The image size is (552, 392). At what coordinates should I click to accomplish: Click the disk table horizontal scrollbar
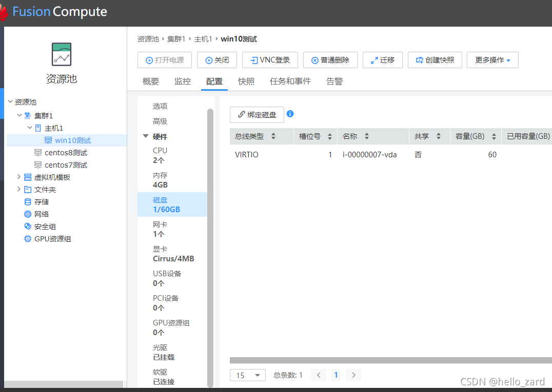391,360
